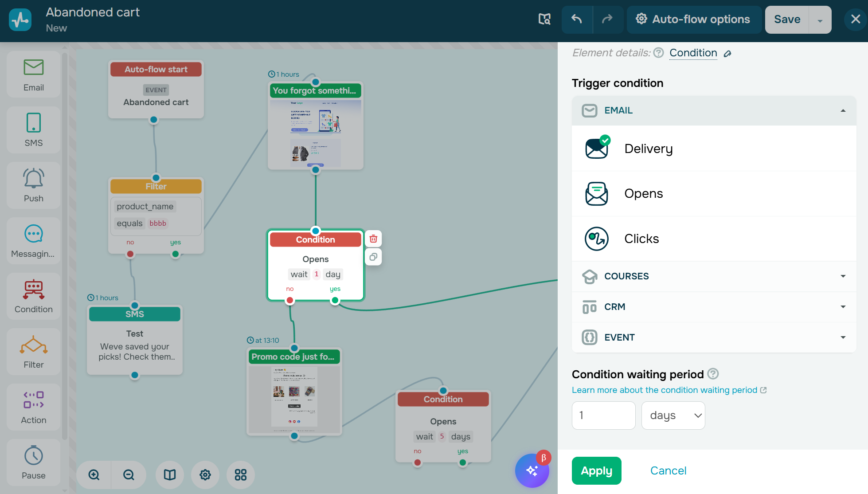The image size is (868, 494).
Task: Select the Pause element in the sidebar
Action: 33,463
